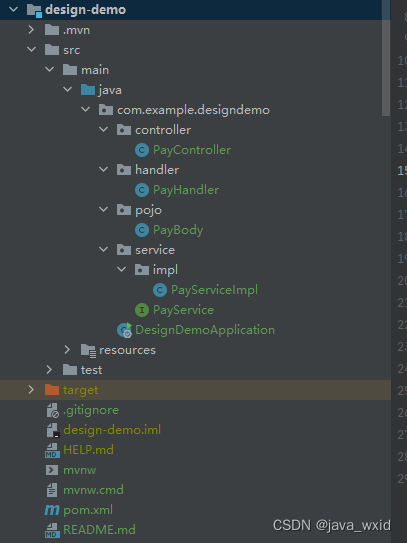The width and height of the screenshot is (407, 543).
Task: Select the PayHandler class name
Action: click(x=186, y=190)
